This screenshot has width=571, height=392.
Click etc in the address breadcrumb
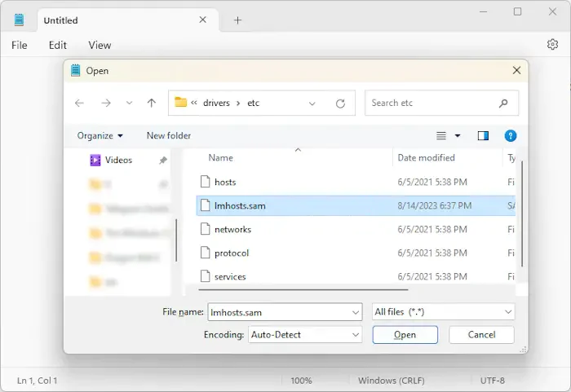pos(254,103)
